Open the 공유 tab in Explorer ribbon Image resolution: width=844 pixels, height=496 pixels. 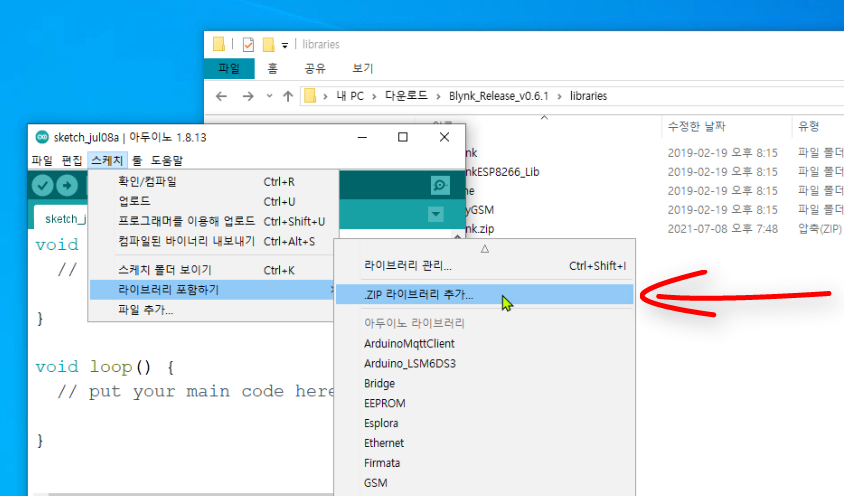pyautogui.click(x=315, y=68)
